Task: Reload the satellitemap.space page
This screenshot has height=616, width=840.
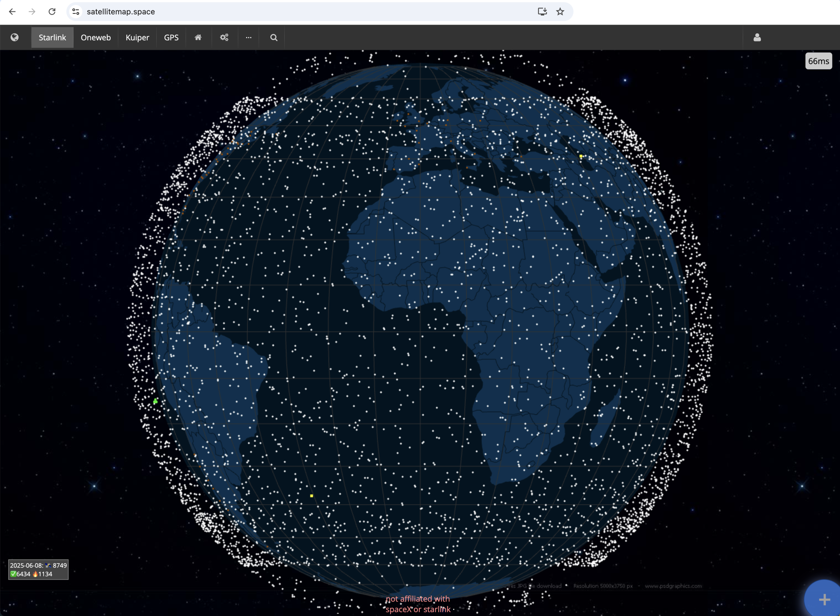Action: pyautogui.click(x=52, y=11)
